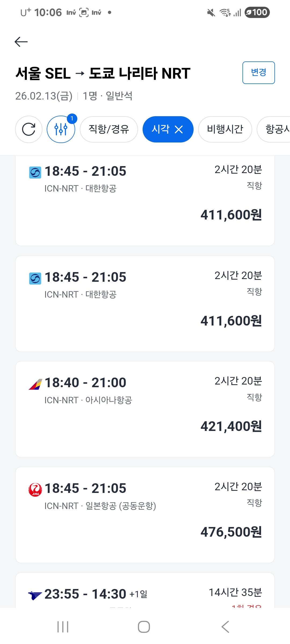Tap the back arrow at top left

tap(21, 42)
